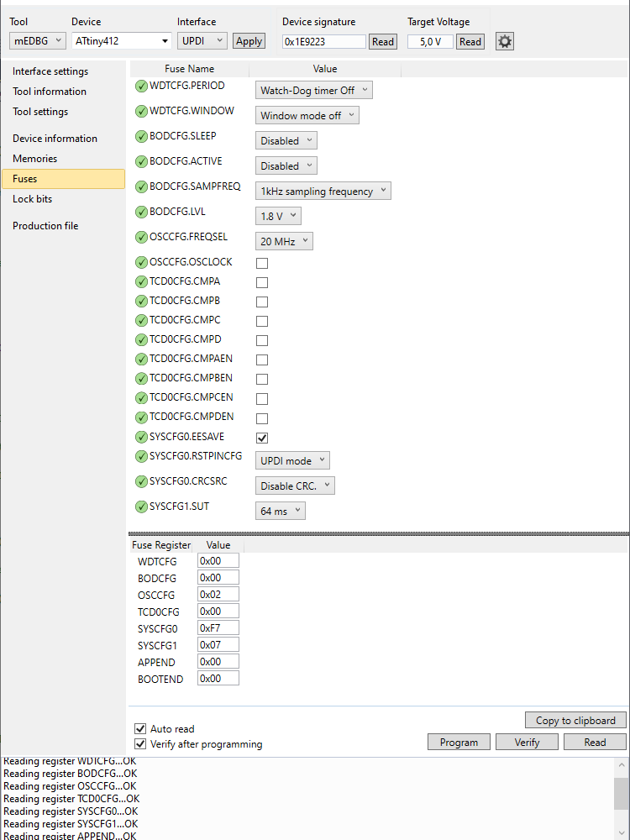
Task: Click the settings gear icon
Action: pos(505,41)
